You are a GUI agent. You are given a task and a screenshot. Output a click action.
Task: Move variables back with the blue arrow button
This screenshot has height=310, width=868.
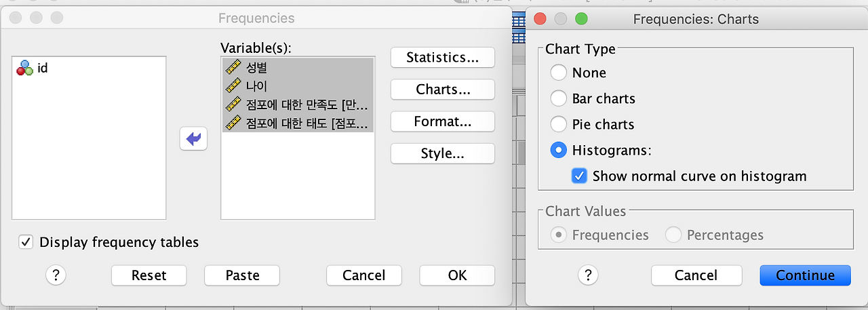pyautogui.click(x=193, y=139)
